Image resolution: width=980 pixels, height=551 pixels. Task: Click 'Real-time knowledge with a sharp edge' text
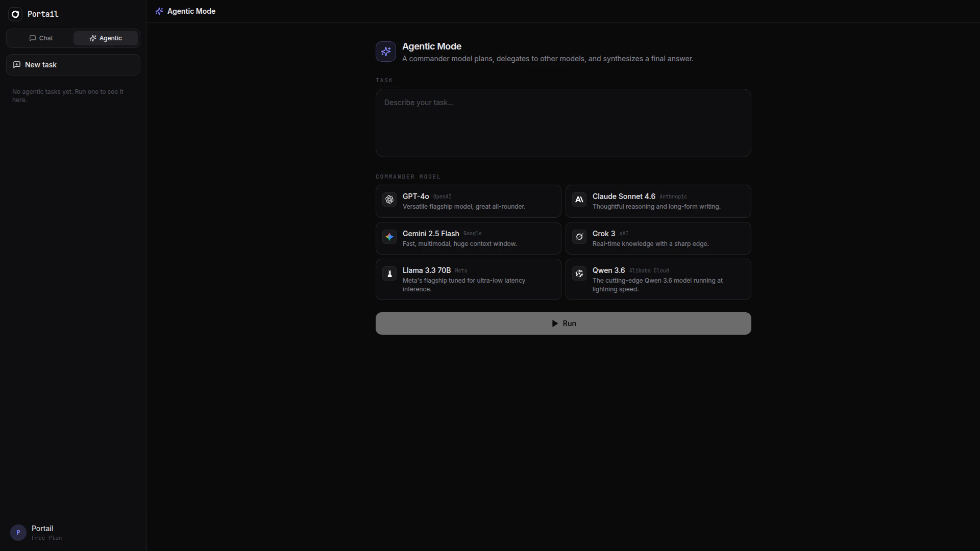tap(651, 244)
